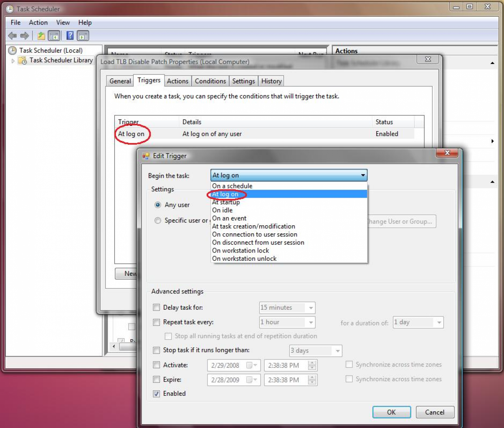
Task: Switch to the Settings tab
Action: point(243,81)
